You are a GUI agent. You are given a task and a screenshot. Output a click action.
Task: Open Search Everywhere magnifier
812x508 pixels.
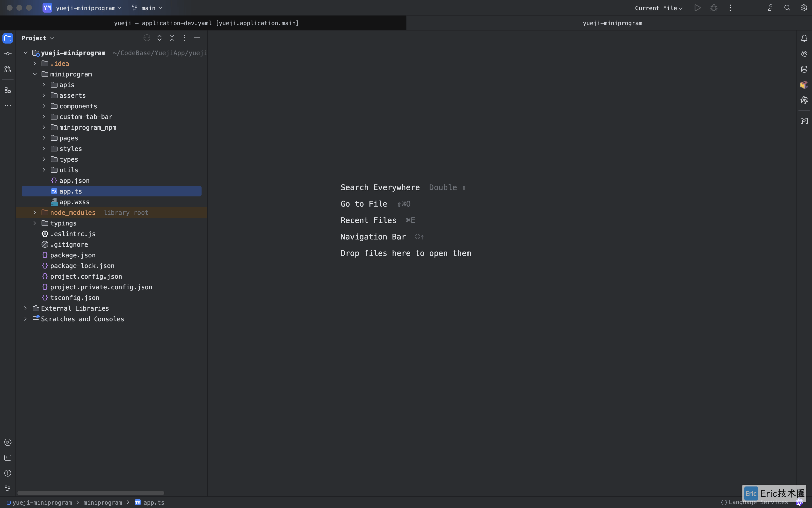click(787, 8)
